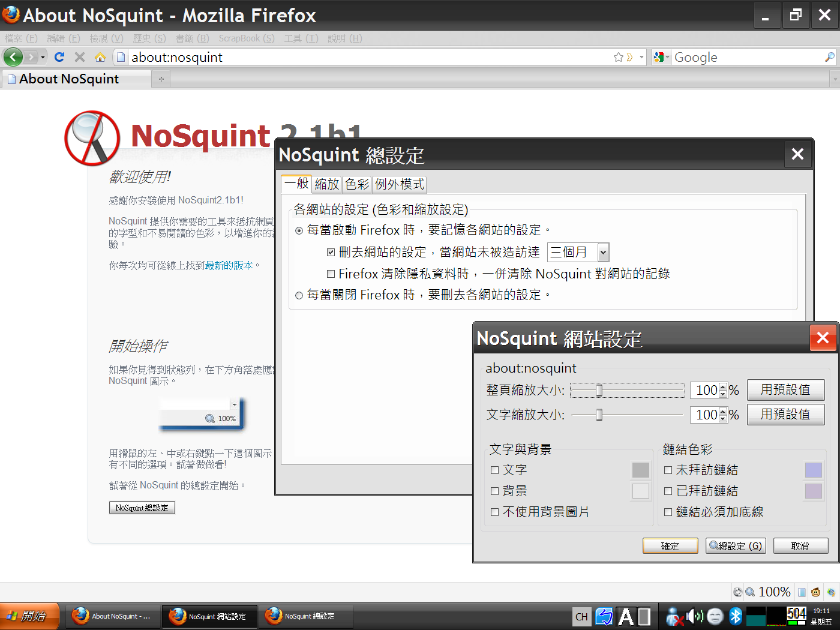Open the history dropdown arrow next to the forward button
840x630 pixels.
point(43,57)
